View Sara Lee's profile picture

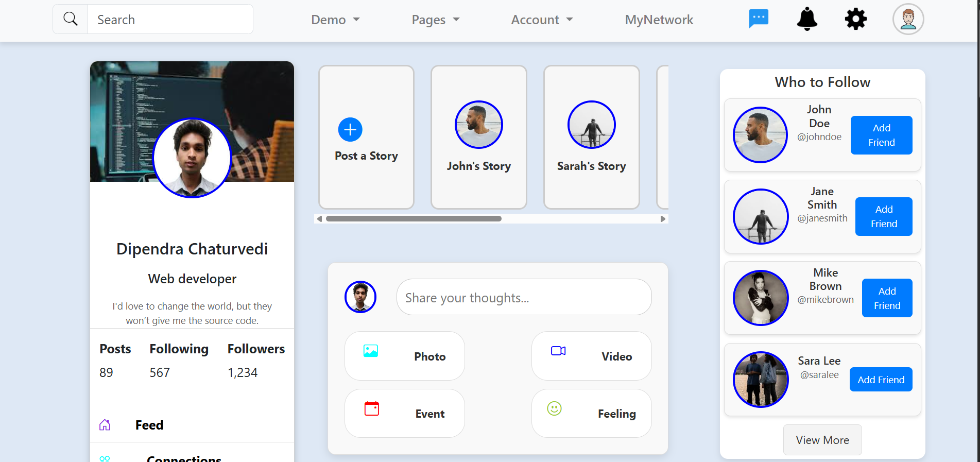point(761,380)
